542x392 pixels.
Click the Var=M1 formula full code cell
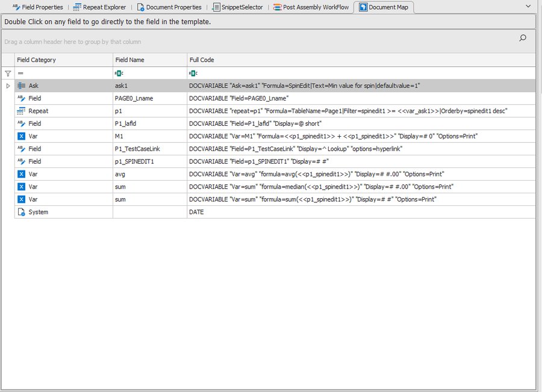coord(361,136)
